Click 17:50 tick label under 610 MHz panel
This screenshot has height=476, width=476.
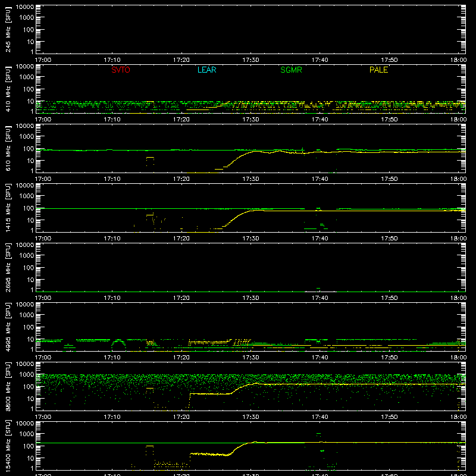389,179
